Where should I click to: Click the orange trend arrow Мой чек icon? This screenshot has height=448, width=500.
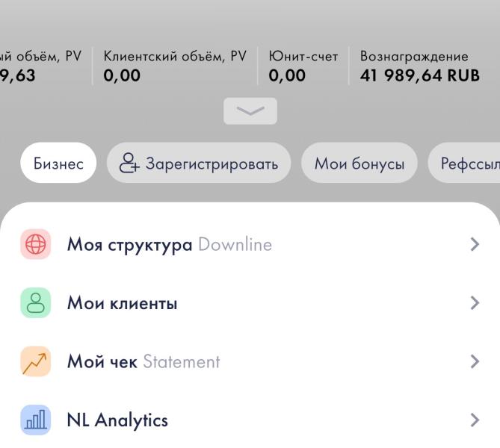pos(35,362)
